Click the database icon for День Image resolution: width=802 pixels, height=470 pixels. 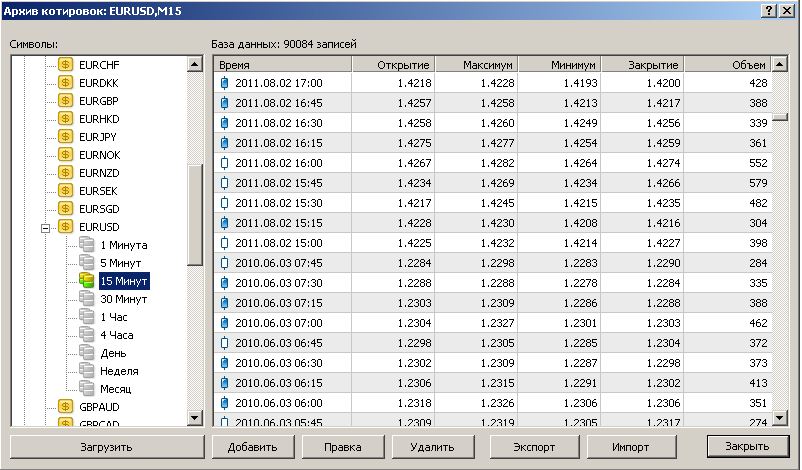coord(86,352)
